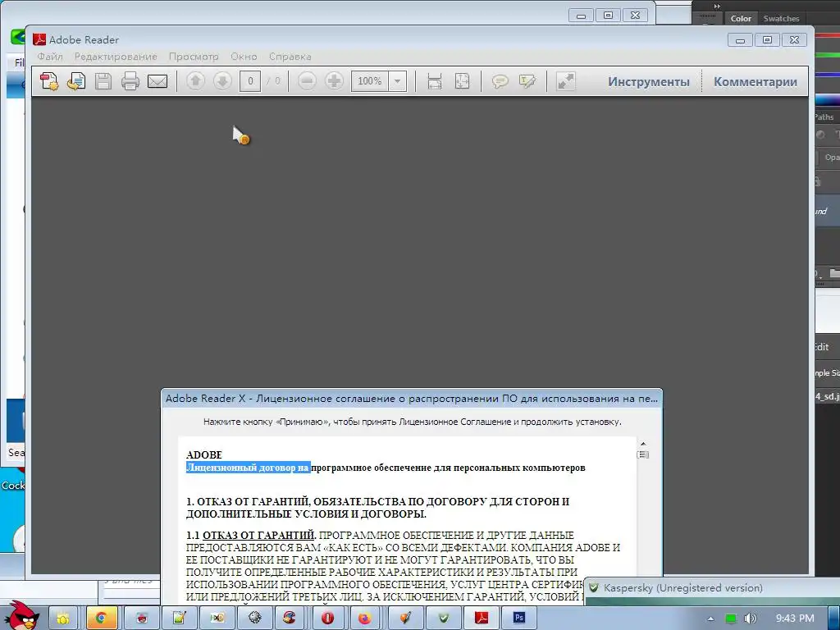The height and width of the screenshot is (630, 840).
Task: Show hidden system tray icons arrow
Action: click(710, 619)
